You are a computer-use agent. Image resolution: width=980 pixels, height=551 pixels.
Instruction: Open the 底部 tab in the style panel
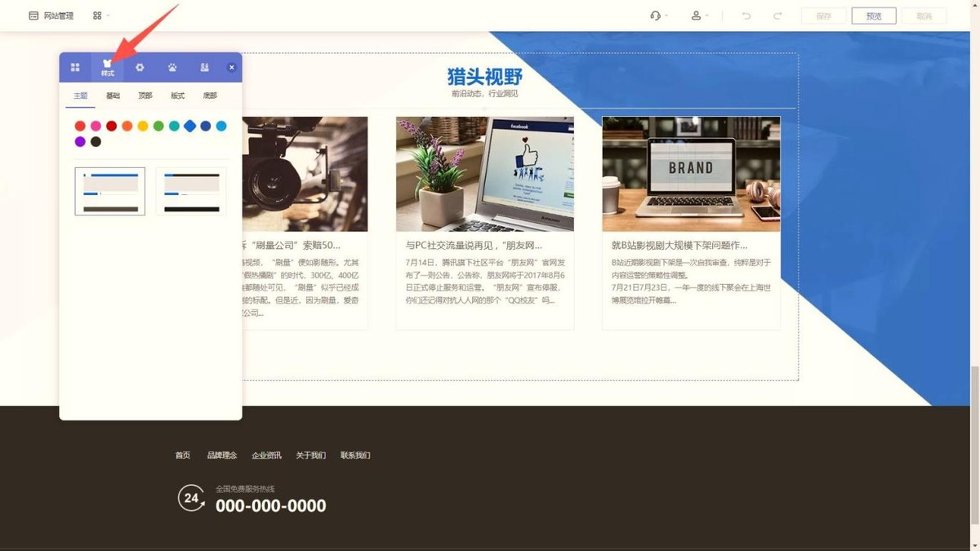coord(210,96)
